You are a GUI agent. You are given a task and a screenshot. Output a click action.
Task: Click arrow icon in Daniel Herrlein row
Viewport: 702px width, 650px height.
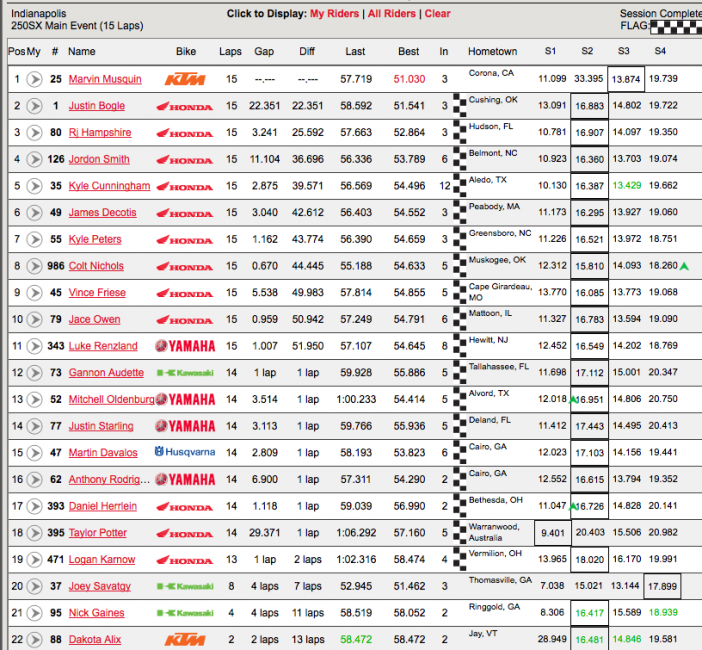pos(34,506)
